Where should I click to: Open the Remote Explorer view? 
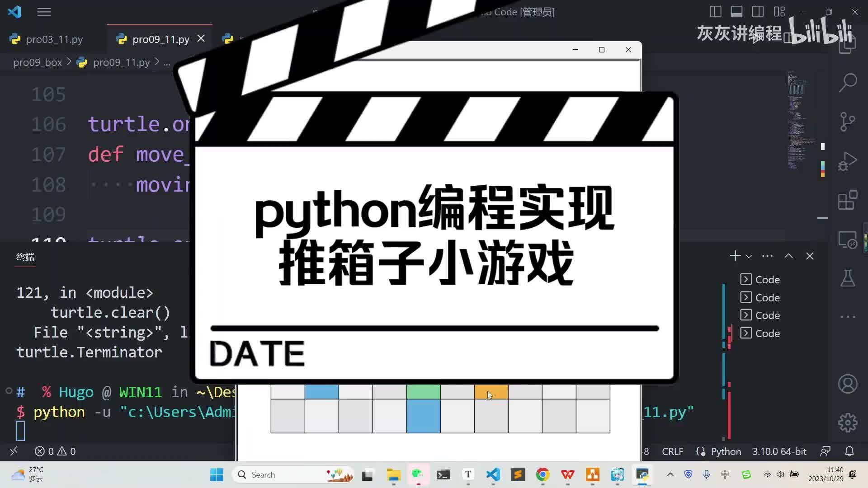click(848, 239)
